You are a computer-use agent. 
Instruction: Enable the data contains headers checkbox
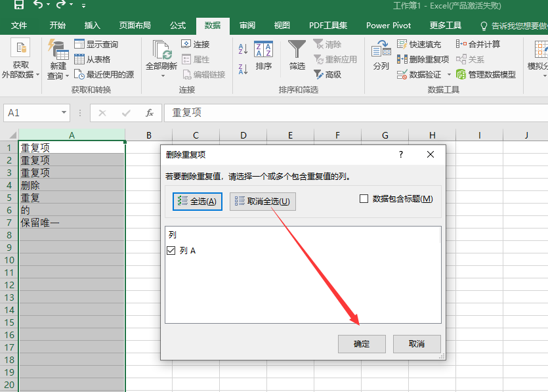pyautogui.click(x=364, y=199)
